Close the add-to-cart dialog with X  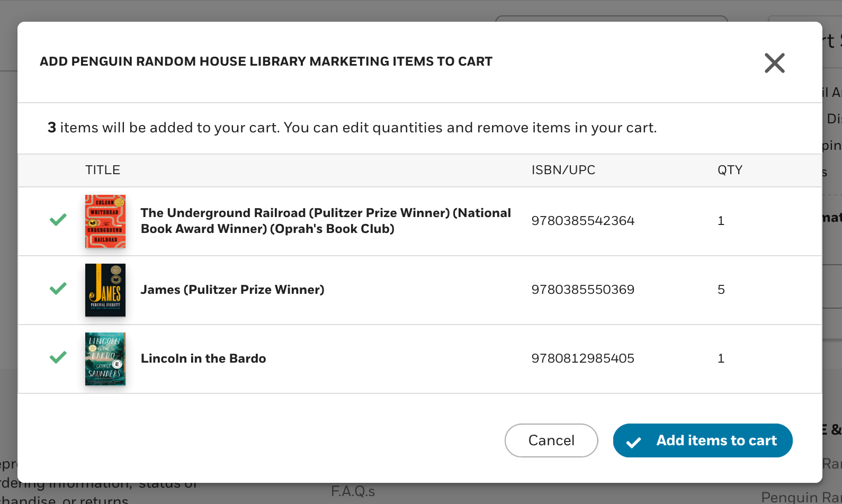(774, 63)
